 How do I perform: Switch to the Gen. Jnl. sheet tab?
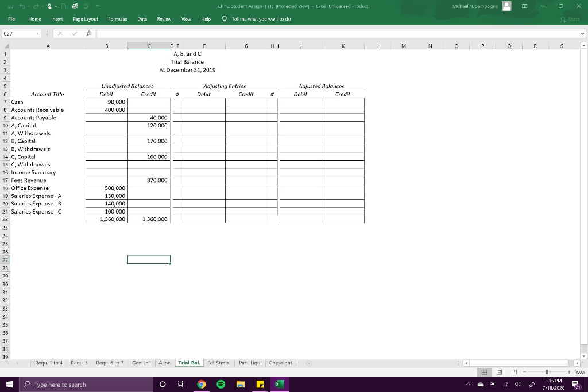(x=141, y=363)
